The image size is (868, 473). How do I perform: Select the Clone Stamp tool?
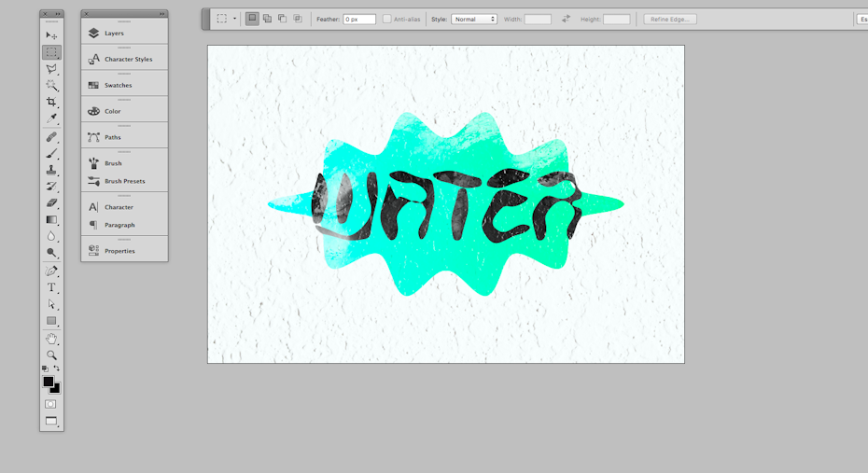tap(51, 170)
